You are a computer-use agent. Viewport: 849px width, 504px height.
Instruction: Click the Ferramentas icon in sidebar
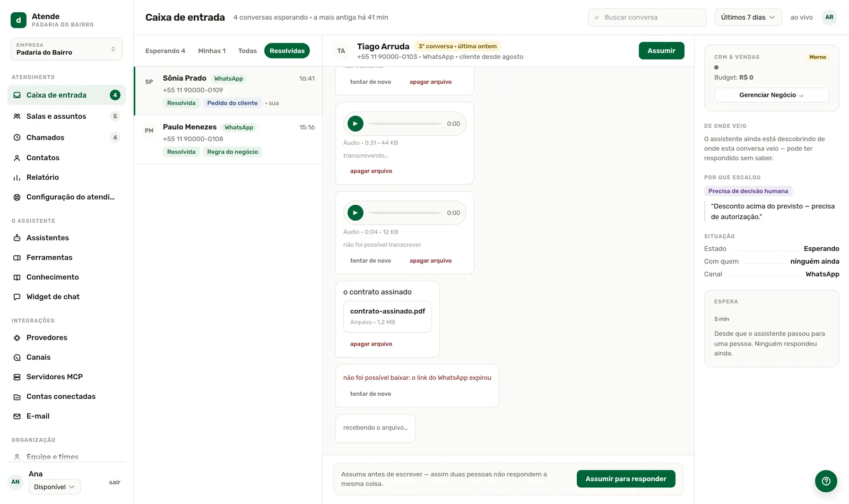(x=17, y=257)
